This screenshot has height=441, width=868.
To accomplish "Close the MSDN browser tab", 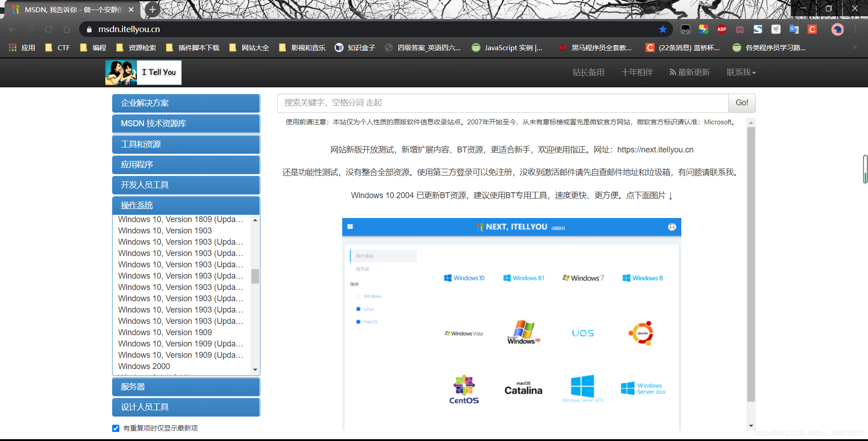I will pos(131,9).
